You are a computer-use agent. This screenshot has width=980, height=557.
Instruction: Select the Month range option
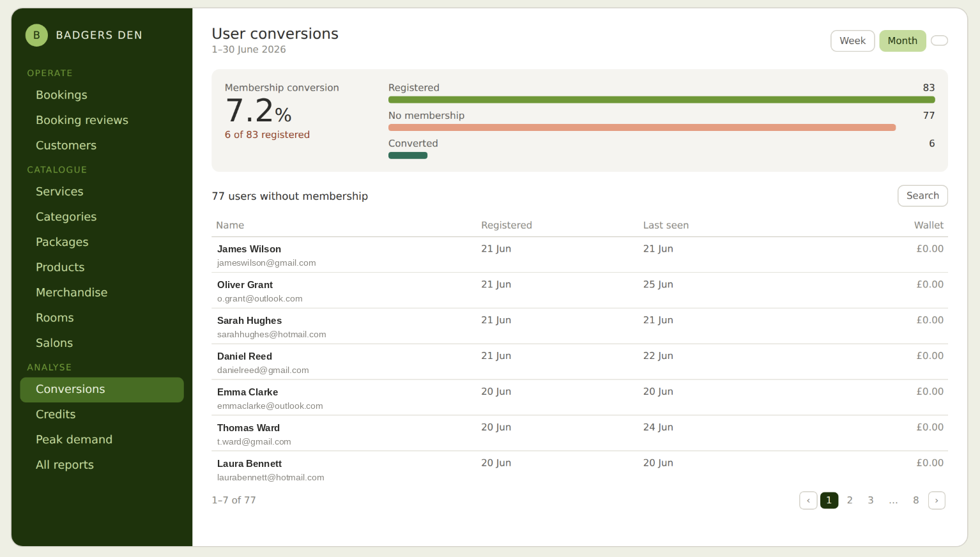[902, 41]
